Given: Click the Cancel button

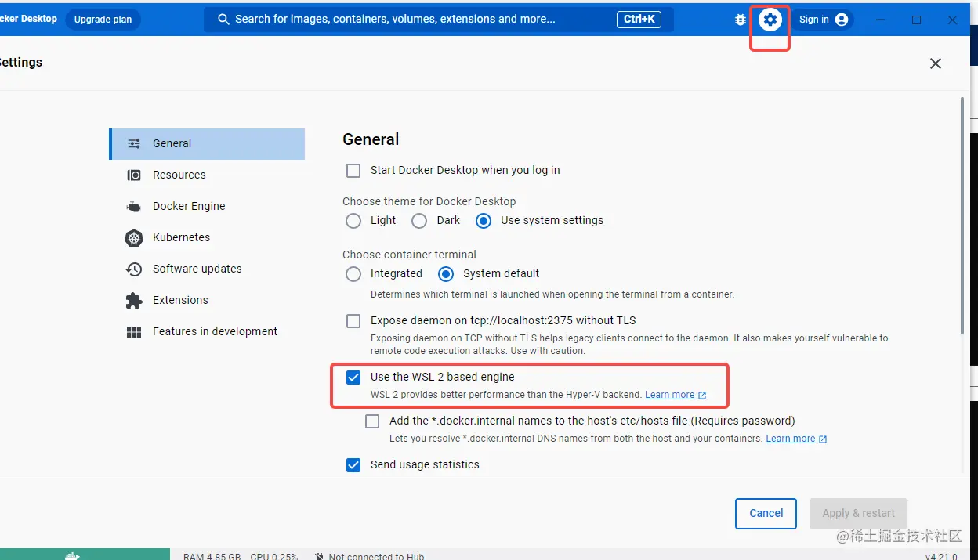Looking at the screenshot, I should point(766,514).
